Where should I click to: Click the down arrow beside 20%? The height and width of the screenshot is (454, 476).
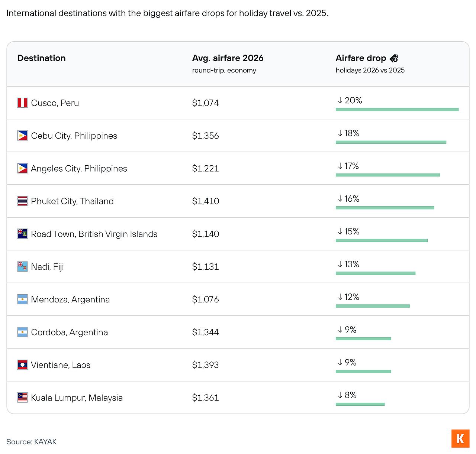pos(340,100)
